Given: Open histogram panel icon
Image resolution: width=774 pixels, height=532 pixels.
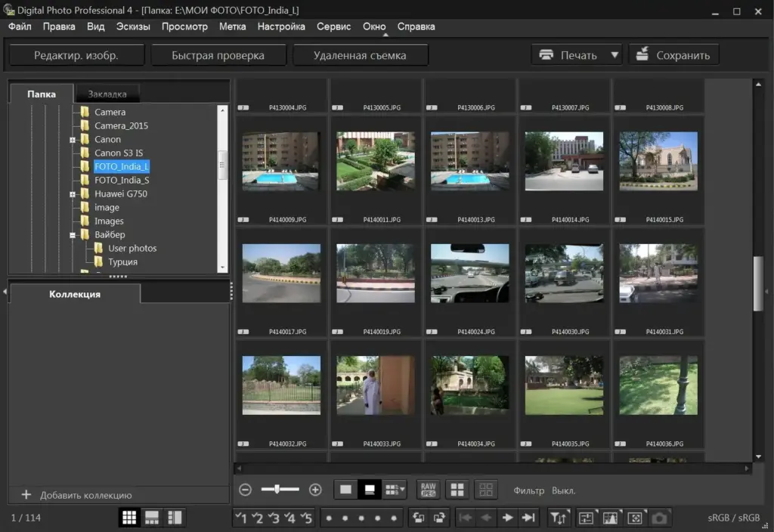Looking at the screenshot, I should 611,518.
